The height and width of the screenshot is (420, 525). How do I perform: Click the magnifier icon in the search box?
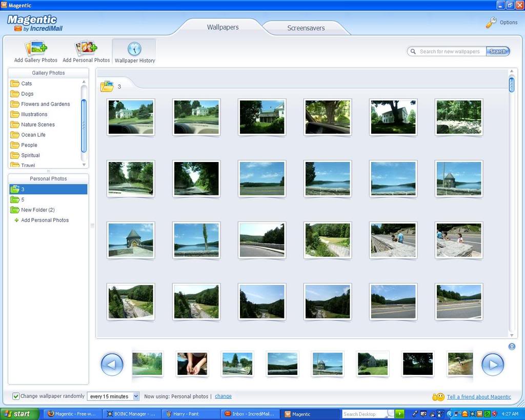413,51
